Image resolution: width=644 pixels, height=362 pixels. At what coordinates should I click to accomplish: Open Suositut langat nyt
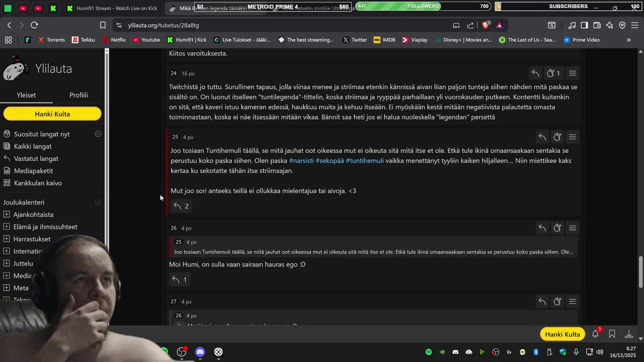[42, 134]
